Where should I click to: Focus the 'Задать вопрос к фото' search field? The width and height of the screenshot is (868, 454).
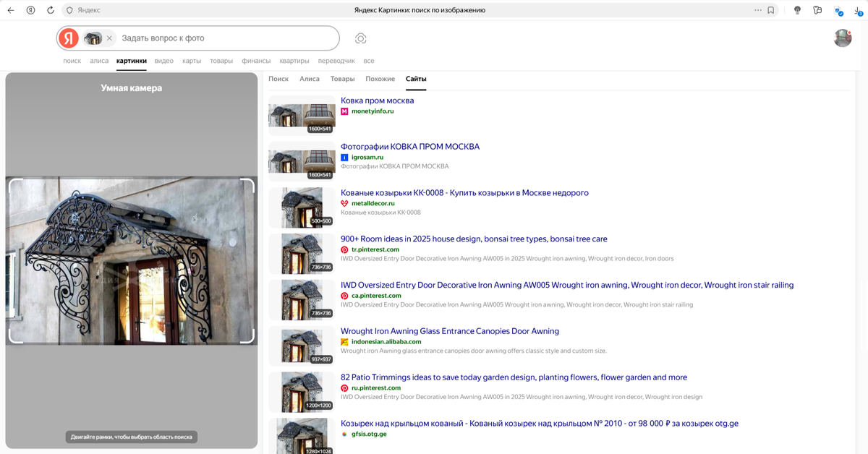pyautogui.click(x=228, y=38)
